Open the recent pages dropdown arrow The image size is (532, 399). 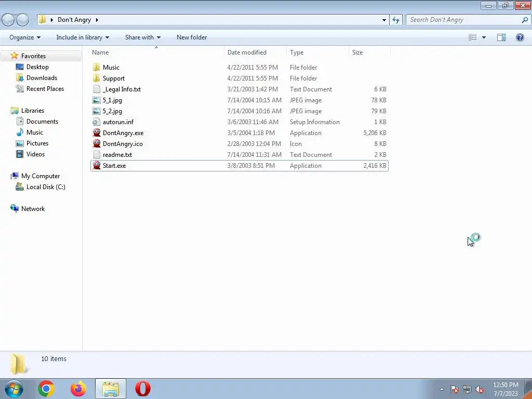click(x=33, y=20)
